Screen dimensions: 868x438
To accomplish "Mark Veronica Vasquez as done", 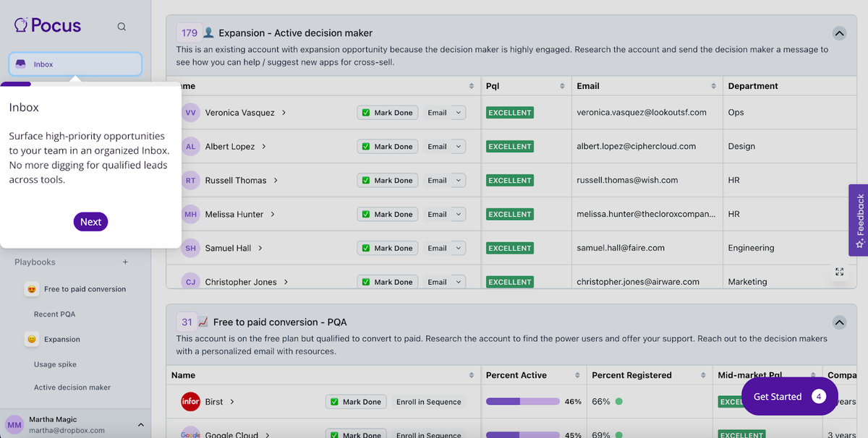I will (x=387, y=113).
